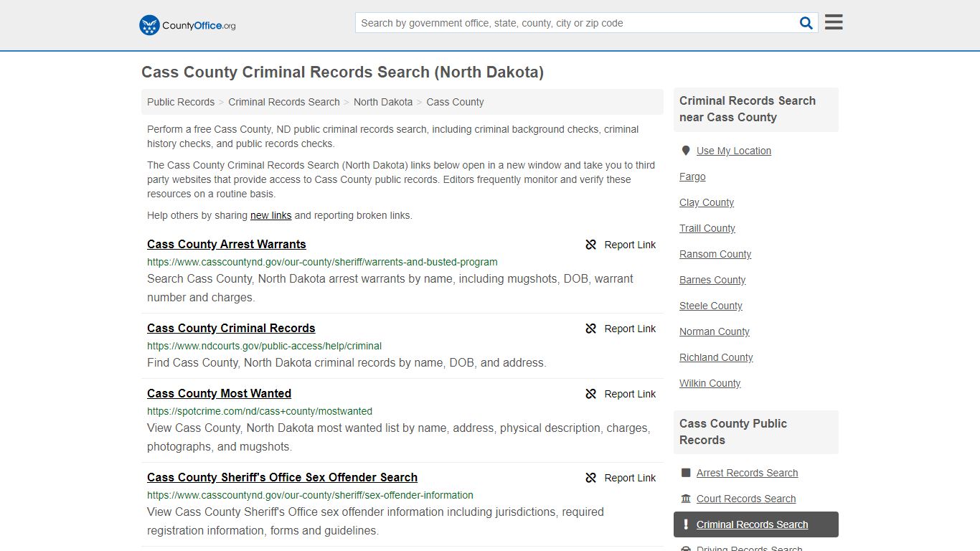Open Cass County Most Wanted link
This screenshot has height=551, width=980.
(219, 393)
